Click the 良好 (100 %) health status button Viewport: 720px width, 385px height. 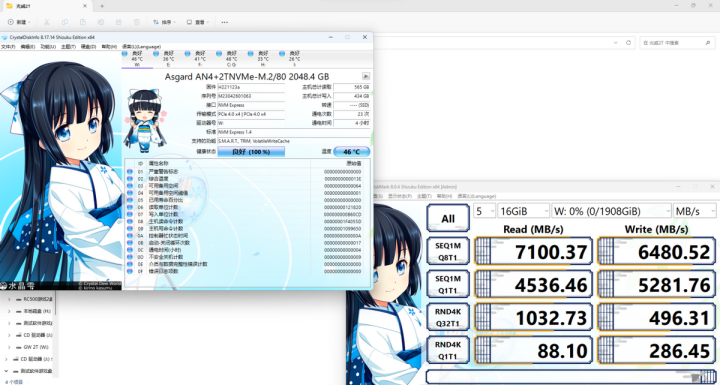(251, 152)
